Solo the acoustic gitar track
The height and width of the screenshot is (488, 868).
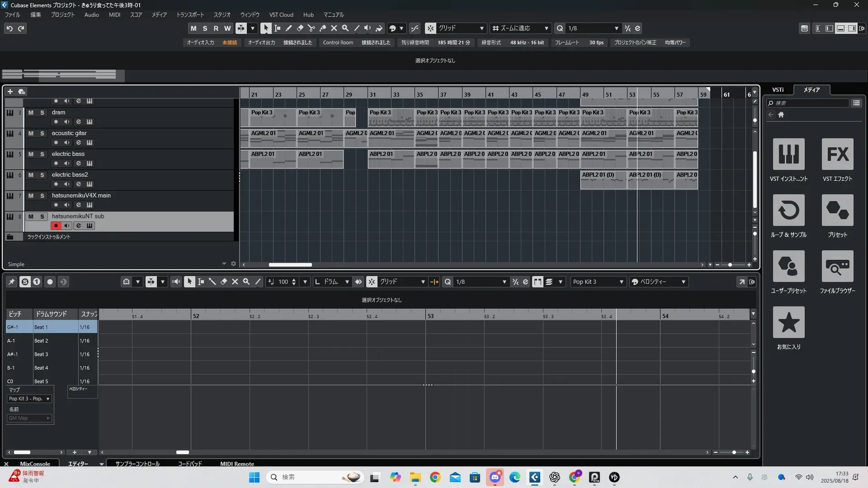tap(42, 133)
